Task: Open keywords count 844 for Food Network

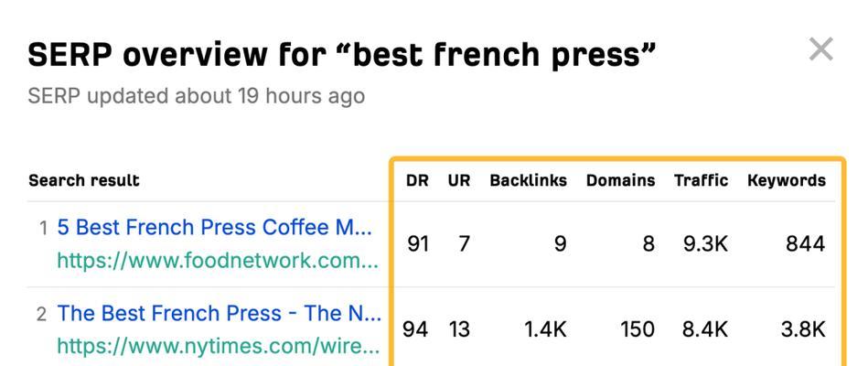Action: pyautogui.click(x=806, y=243)
